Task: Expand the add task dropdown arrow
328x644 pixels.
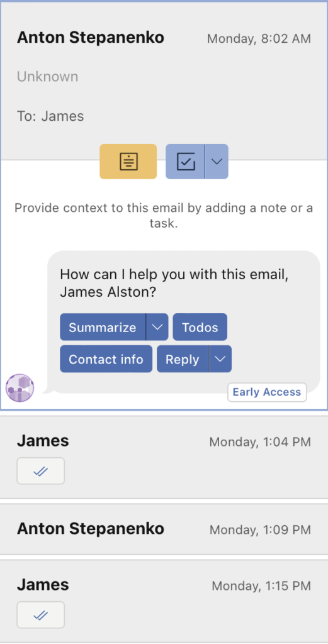Action: pos(217,162)
